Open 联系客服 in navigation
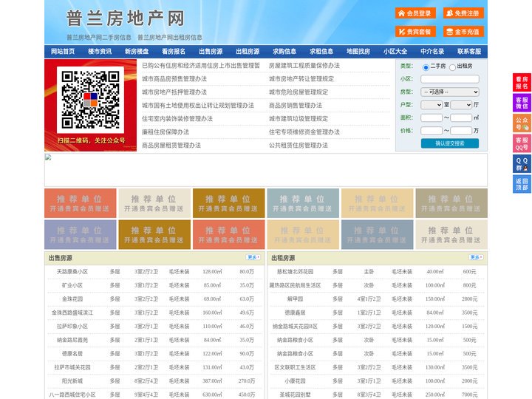This screenshot has width=532, height=399. [469, 52]
